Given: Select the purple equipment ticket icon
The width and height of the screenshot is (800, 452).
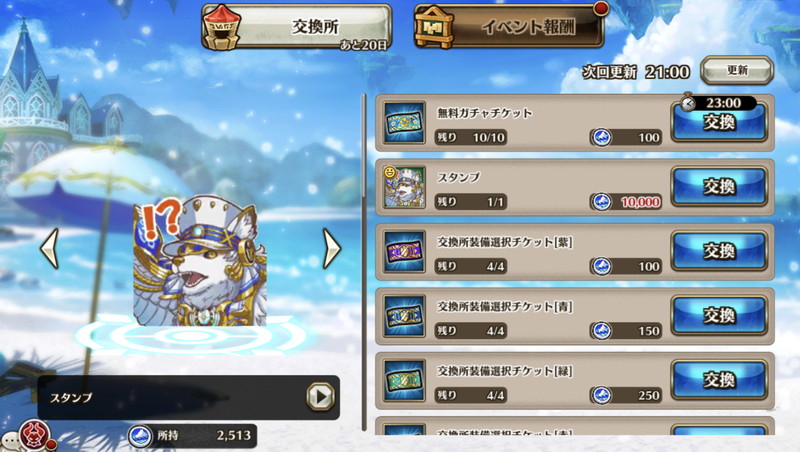Looking at the screenshot, I should coord(405,252).
